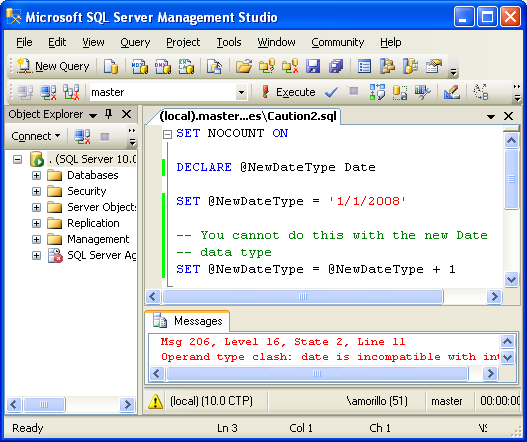Close the Object Explorer panel
Screen dimensions: 527x442
tap(127, 114)
